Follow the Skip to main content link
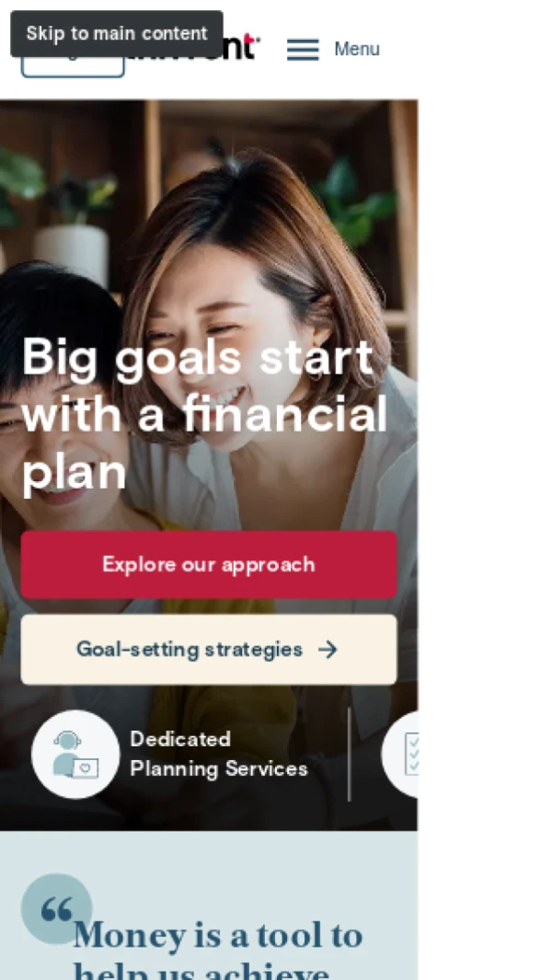Image resolution: width=552 pixels, height=980 pixels. point(117,34)
